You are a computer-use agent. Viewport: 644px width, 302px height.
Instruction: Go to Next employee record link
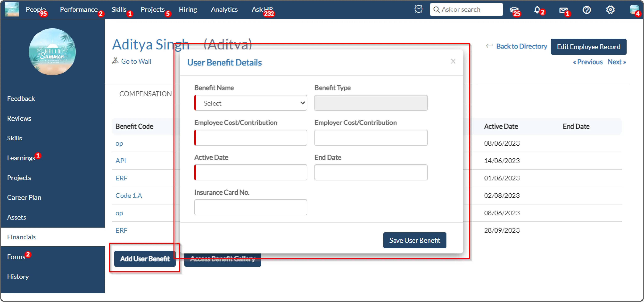click(x=616, y=62)
